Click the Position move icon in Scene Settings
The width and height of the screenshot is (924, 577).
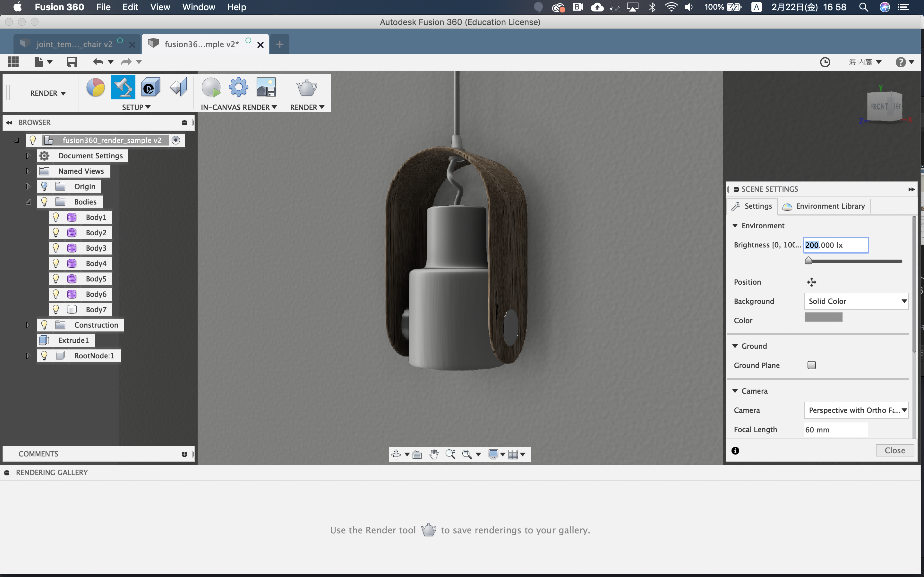(x=811, y=282)
